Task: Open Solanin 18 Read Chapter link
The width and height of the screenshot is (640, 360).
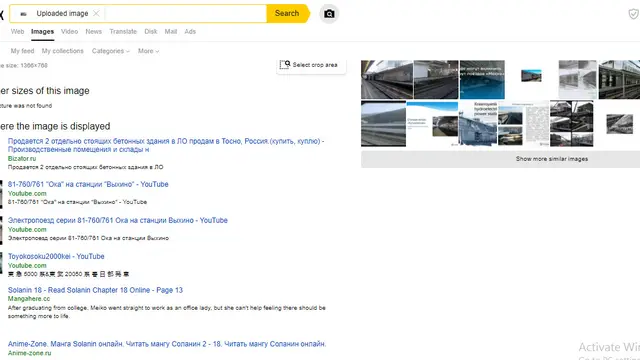Action: (x=95, y=290)
